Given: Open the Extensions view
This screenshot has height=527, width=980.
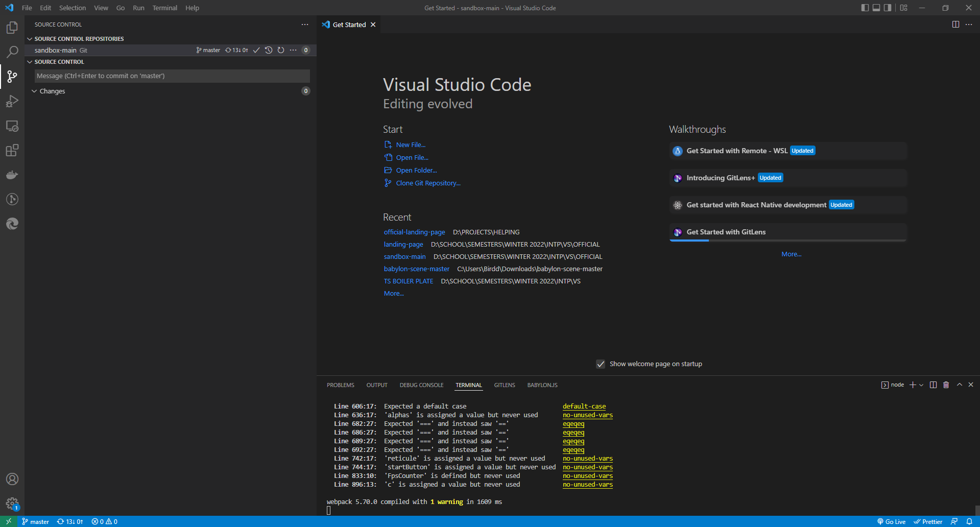Looking at the screenshot, I should [x=12, y=150].
